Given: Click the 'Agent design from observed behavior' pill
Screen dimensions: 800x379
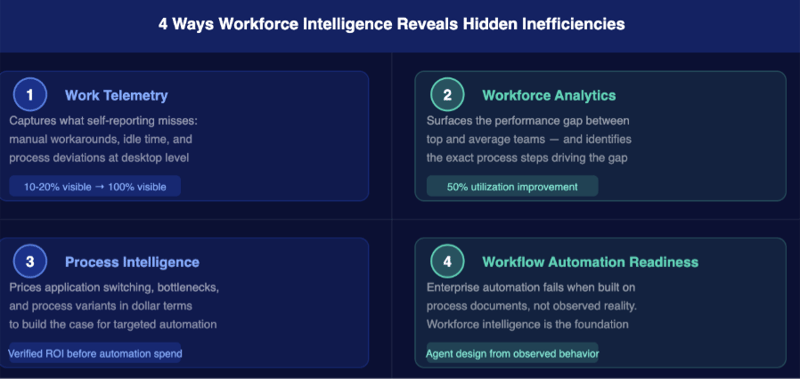Looking at the screenshot, I should [x=512, y=353].
